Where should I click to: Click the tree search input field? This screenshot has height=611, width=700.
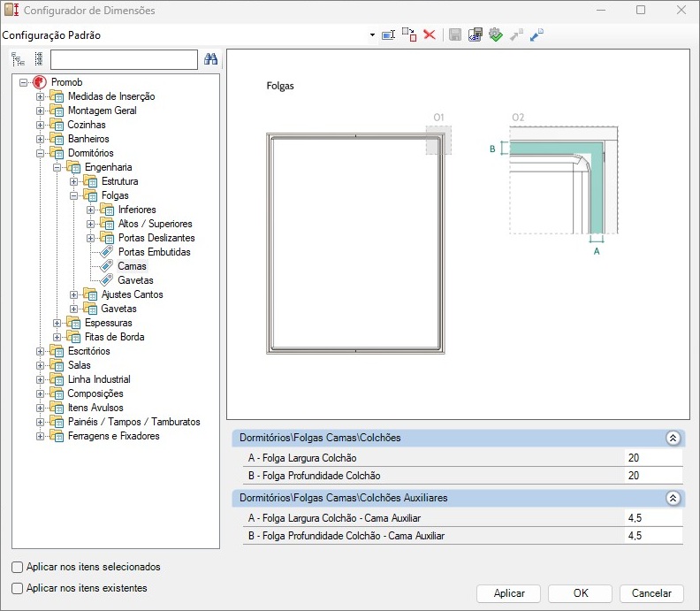pos(124,59)
